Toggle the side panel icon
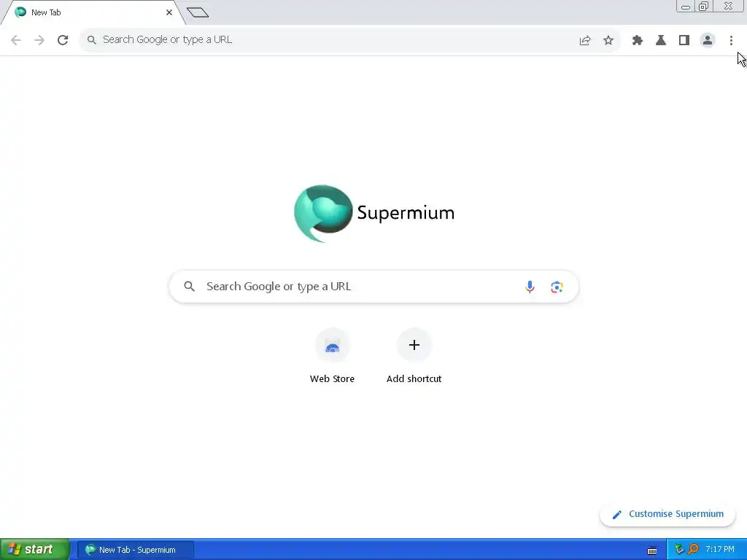Screen dimensions: 747x560 (684, 41)
